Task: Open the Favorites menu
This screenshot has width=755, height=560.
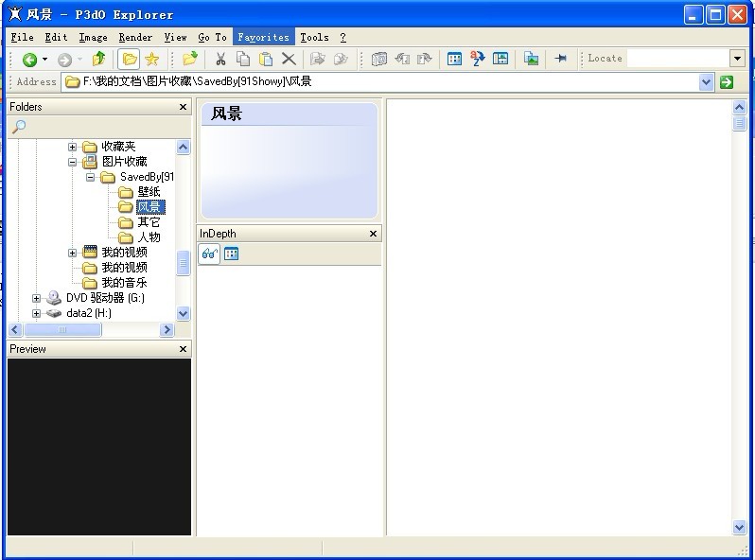Action: [x=263, y=37]
